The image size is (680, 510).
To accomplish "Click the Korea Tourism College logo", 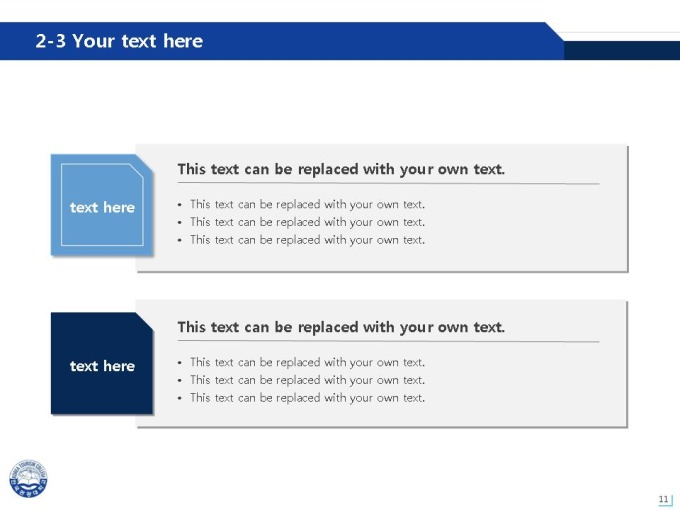I will [x=28, y=479].
